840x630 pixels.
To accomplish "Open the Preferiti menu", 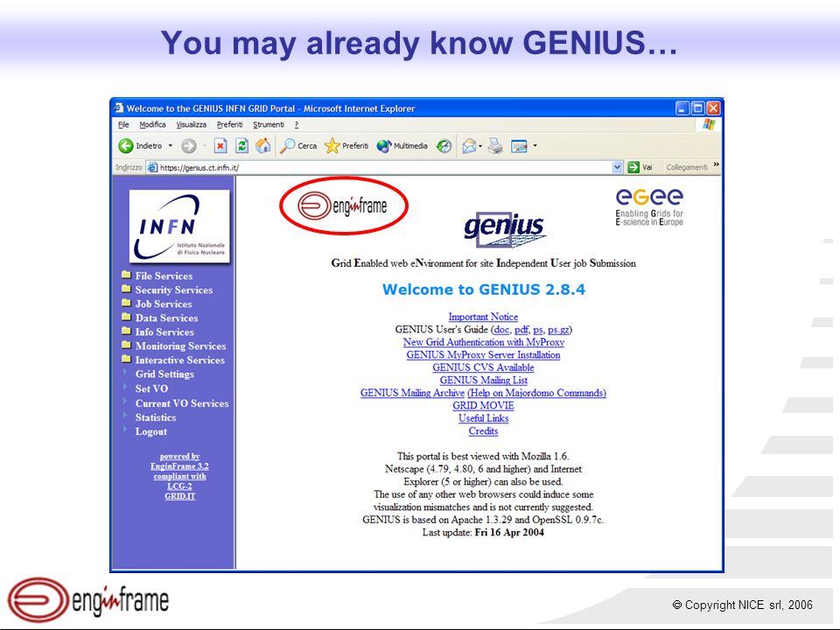I will 229,124.
